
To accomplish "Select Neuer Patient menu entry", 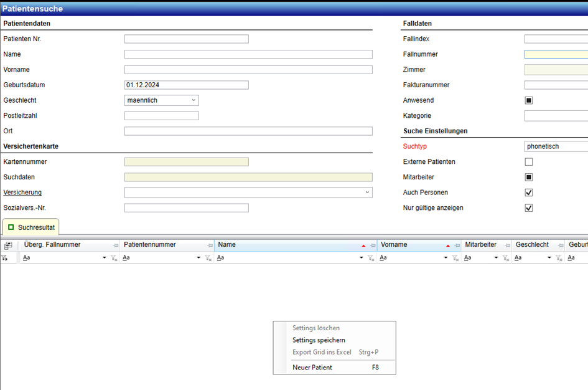I will pyautogui.click(x=335, y=368).
